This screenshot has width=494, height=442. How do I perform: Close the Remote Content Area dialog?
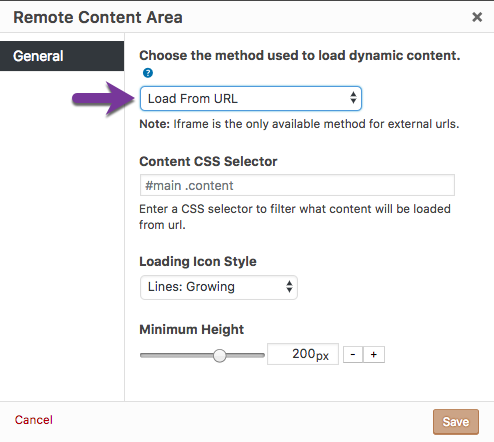477,17
